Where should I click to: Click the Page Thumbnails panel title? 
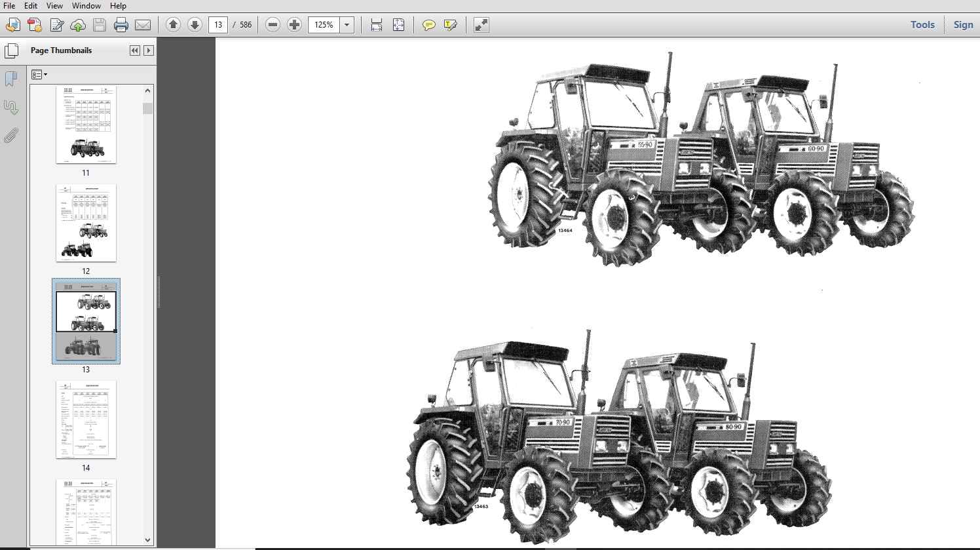(x=61, y=50)
